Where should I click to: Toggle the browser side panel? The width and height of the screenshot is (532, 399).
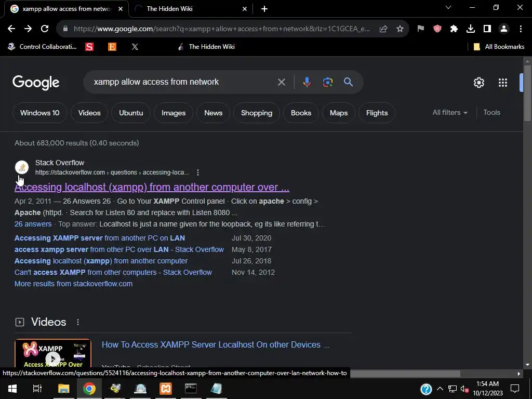pyautogui.click(x=487, y=29)
